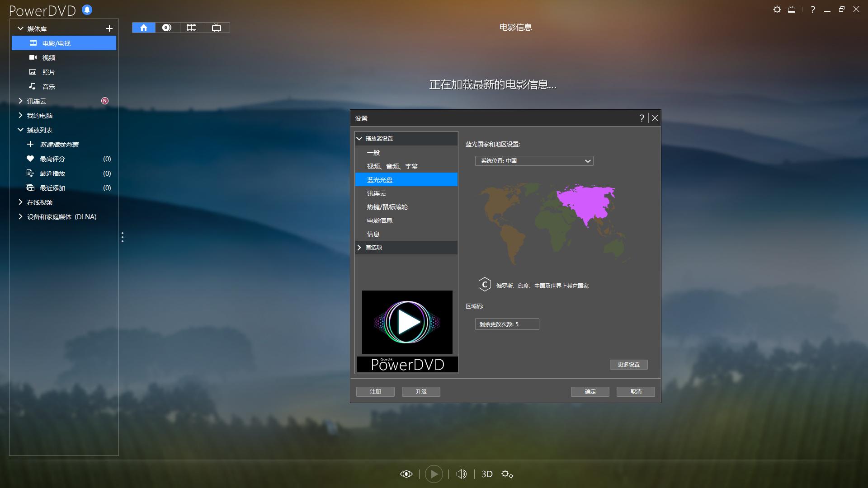Switch to the home tab
The width and height of the screenshot is (868, 488).
[x=143, y=27]
